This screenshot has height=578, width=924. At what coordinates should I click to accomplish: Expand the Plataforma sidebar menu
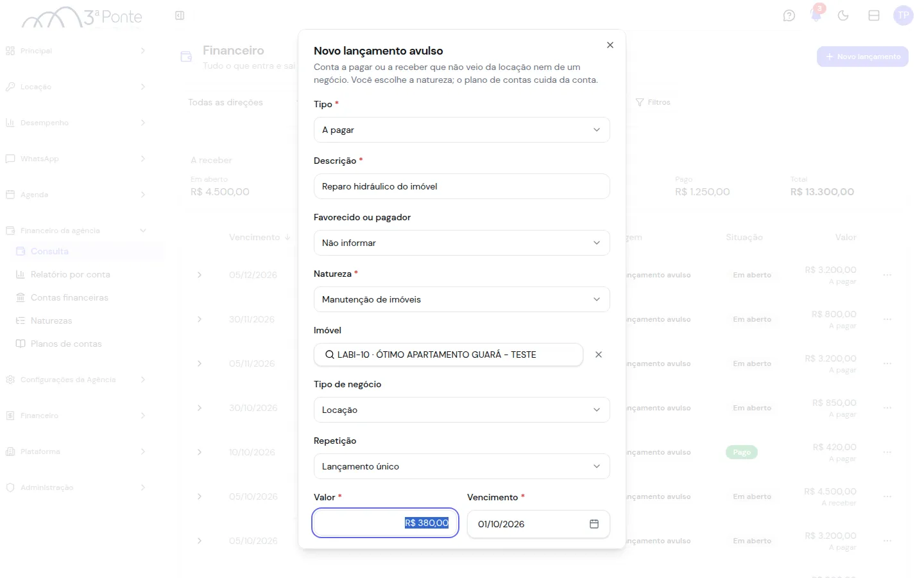pos(76,451)
